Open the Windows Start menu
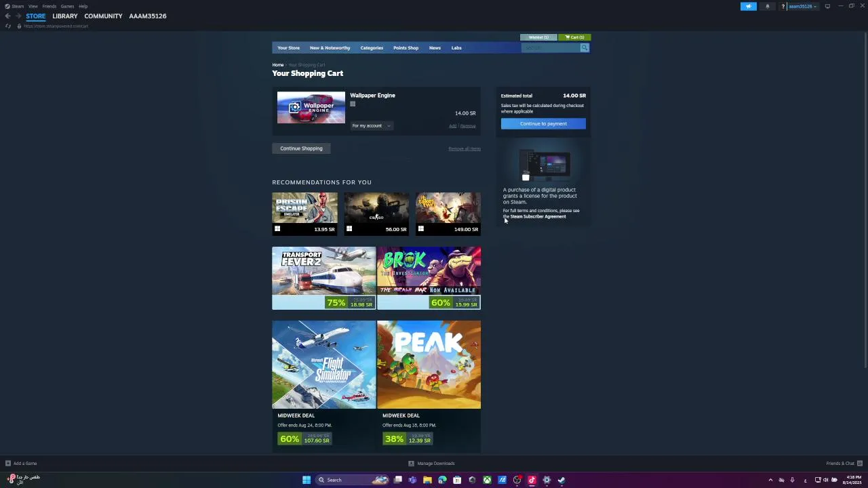 pos(307,480)
